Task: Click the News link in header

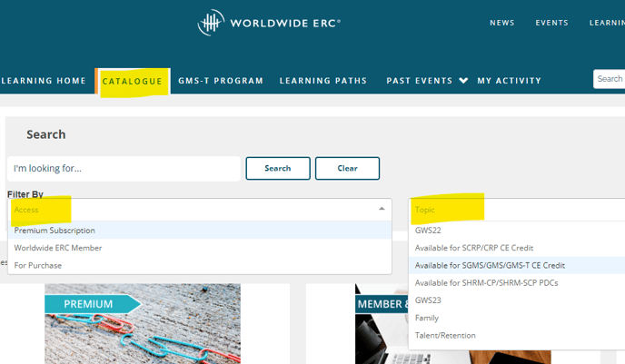Action: (x=502, y=23)
